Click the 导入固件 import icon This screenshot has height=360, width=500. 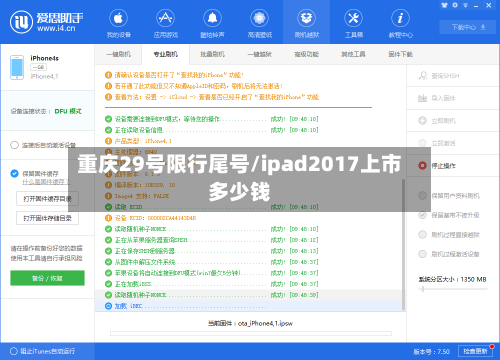pos(423,98)
